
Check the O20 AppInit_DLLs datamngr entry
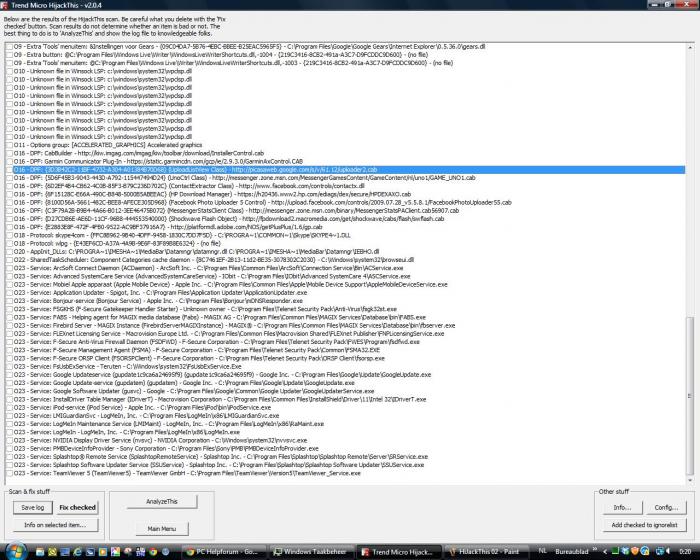(9, 252)
